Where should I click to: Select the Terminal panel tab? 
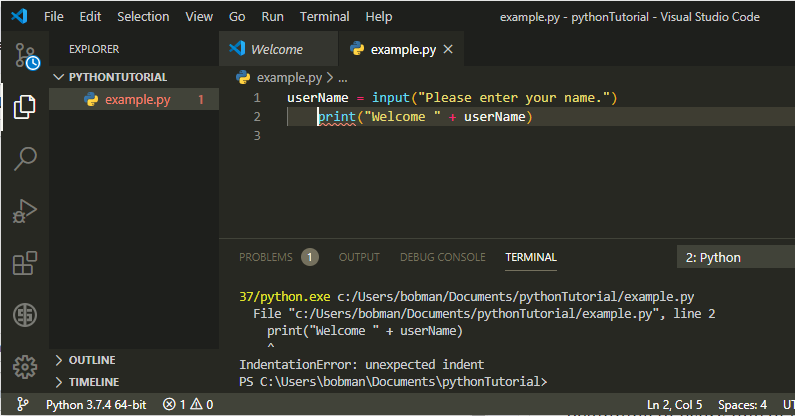click(x=531, y=257)
